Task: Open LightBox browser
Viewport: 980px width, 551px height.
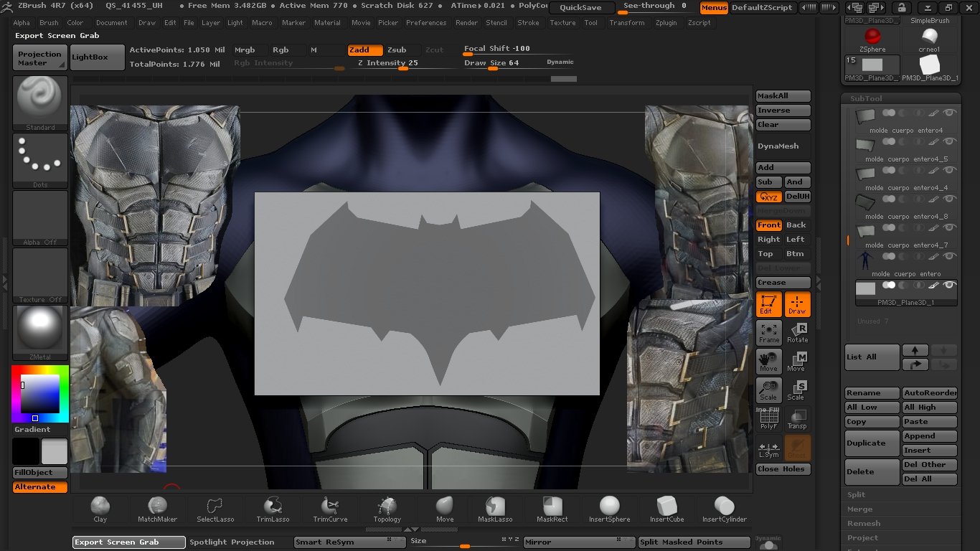Action: click(98, 58)
